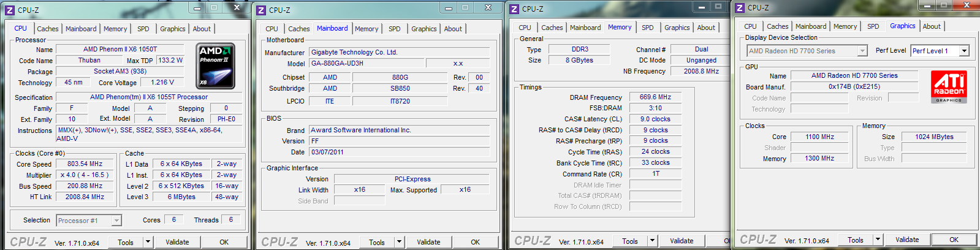Screen dimensions: 980x250
Task: Minimize the first CPU-Z window
Action: pyautogui.click(x=197, y=8)
